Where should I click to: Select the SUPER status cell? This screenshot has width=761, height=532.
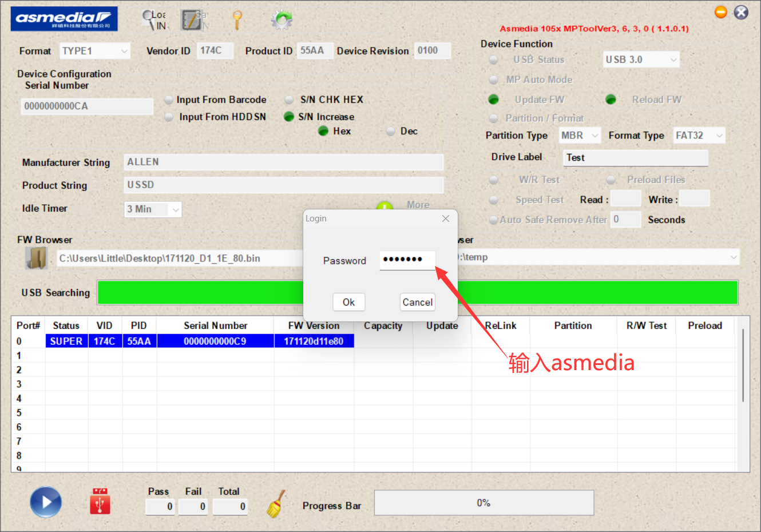pyautogui.click(x=66, y=342)
